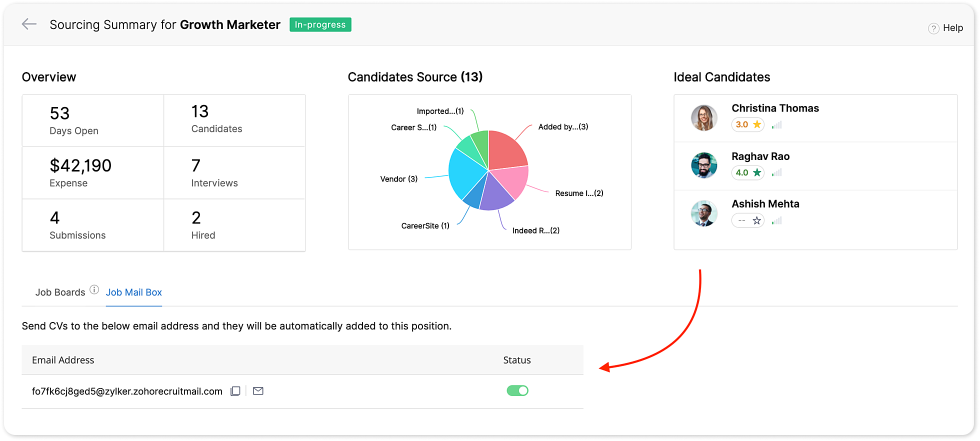The image size is (980, 441).
Task: Click the back arrow icon
Action: [29, 24]
